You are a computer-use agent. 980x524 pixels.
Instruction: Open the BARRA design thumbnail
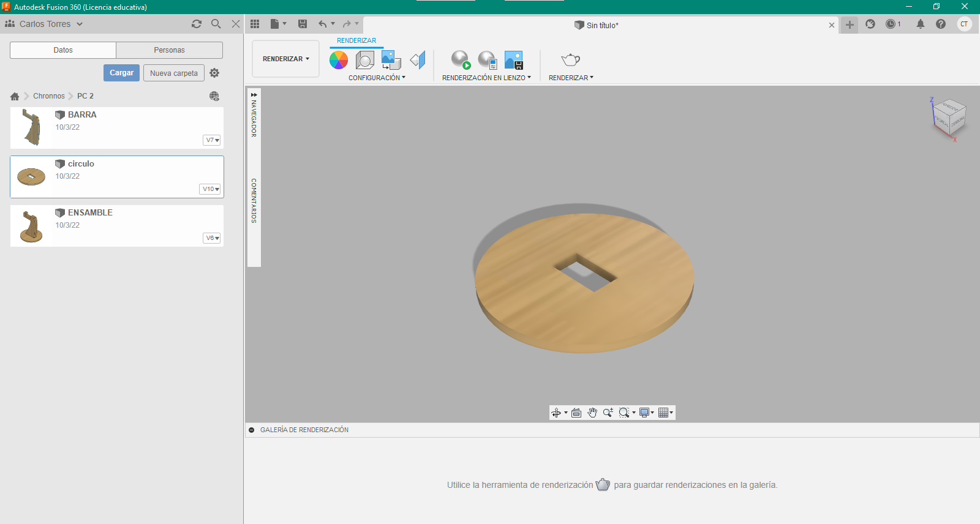tap(32, 127)
